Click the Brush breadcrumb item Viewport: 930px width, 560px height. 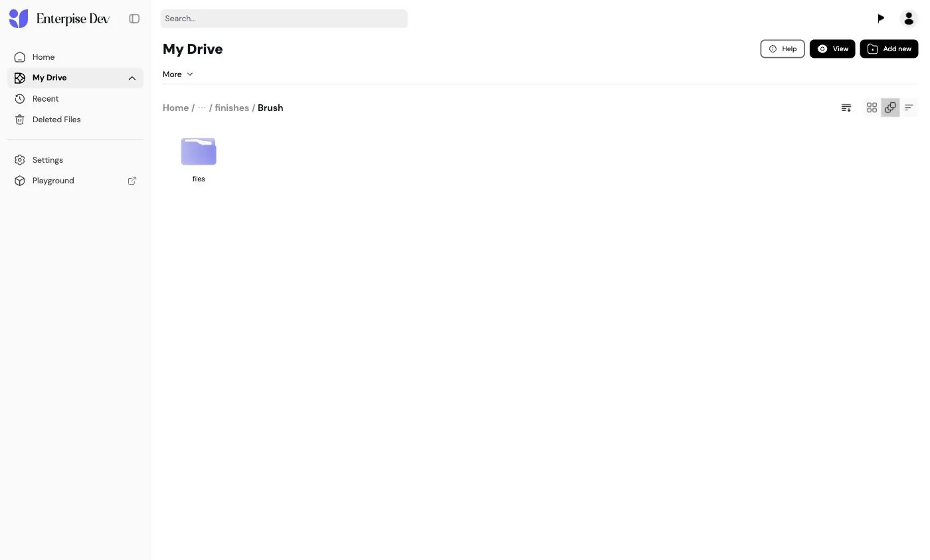[x=270, y=108]
